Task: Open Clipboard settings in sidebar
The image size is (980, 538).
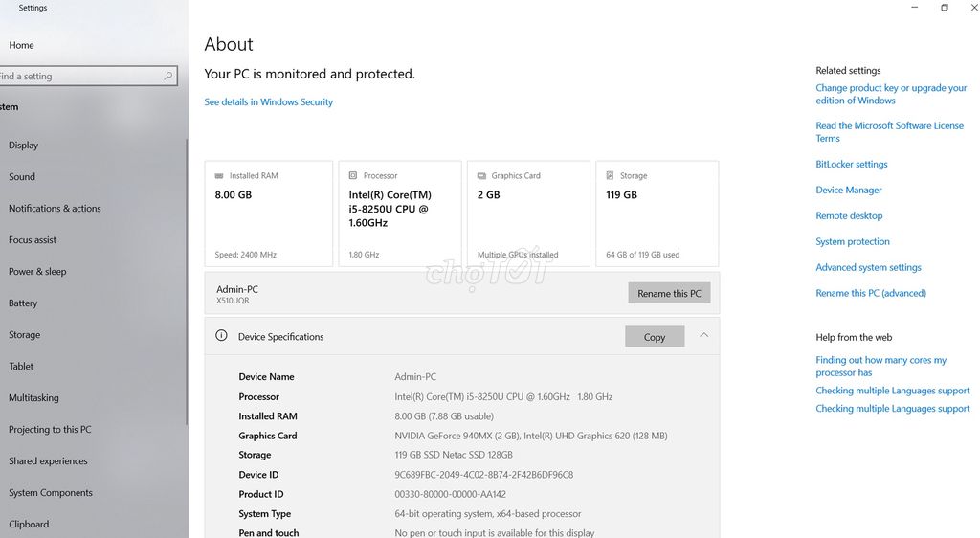Action: 29,525
